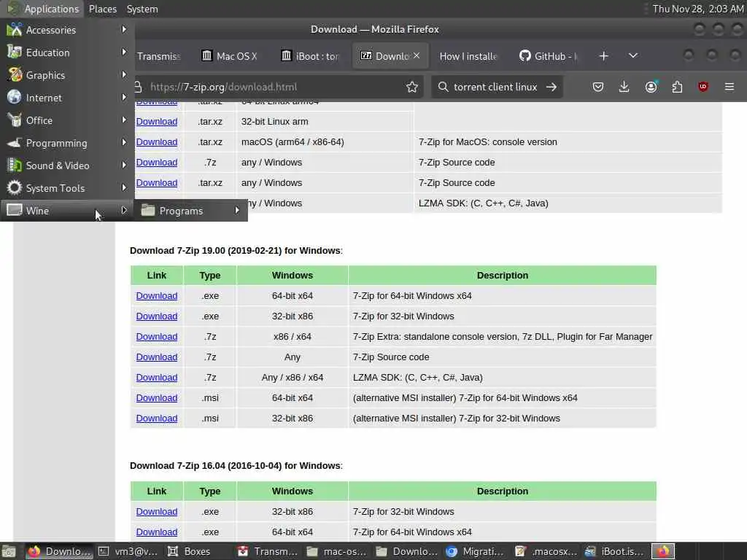Image resolution: width=747 pixels, height=560 pixels.
Task: Open the Firefox downloads panel
Action: point(624,87)
